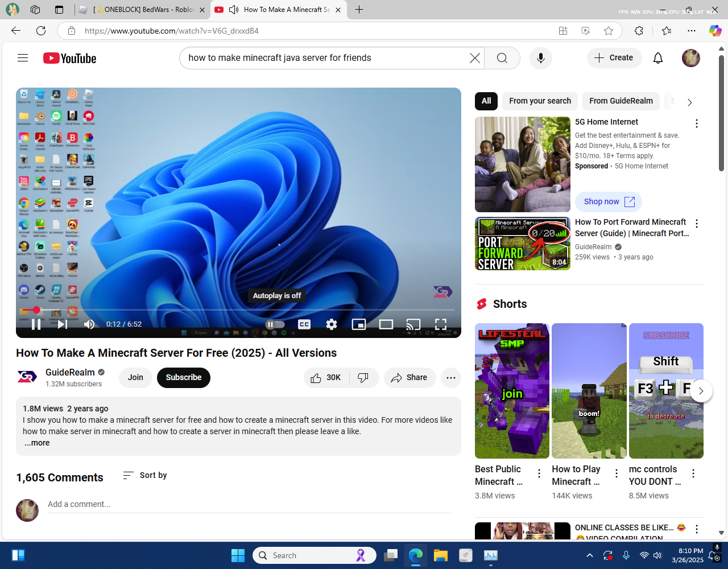Click taskbar Search box
This screenshot has width=728, height=569.
315,555
